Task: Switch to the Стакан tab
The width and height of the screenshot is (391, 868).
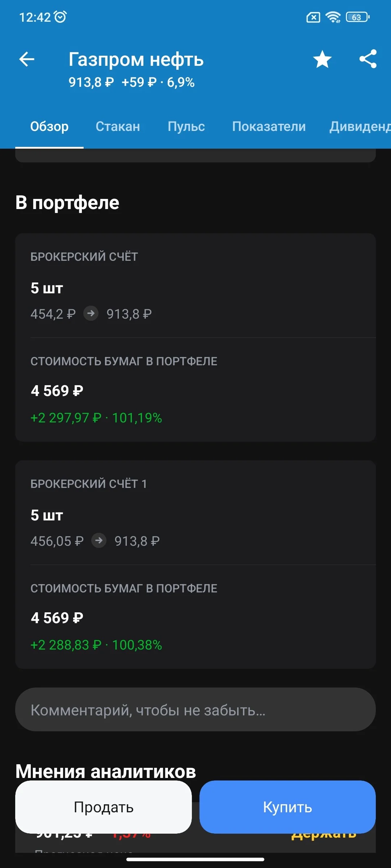Action: (x=118, y=126)
